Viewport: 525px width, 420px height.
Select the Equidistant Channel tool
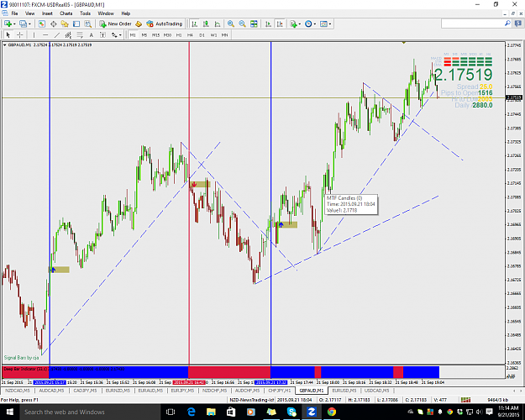click(68, 34)
